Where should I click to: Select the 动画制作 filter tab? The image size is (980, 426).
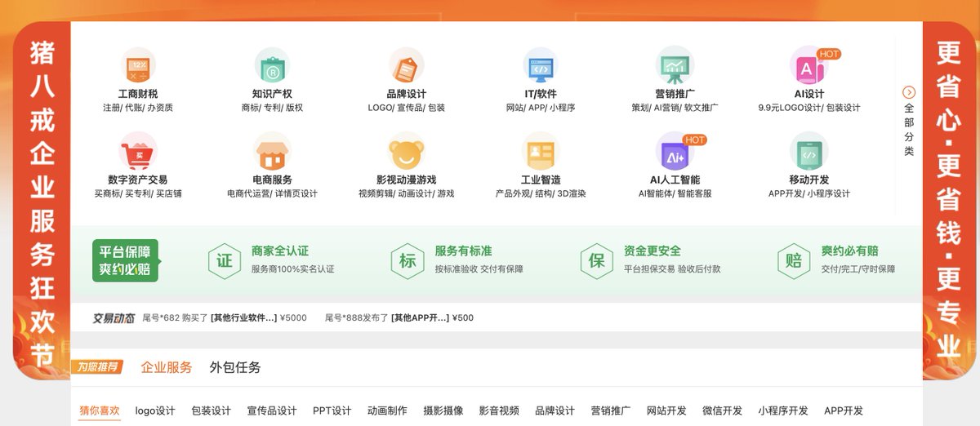pos(387,410)
